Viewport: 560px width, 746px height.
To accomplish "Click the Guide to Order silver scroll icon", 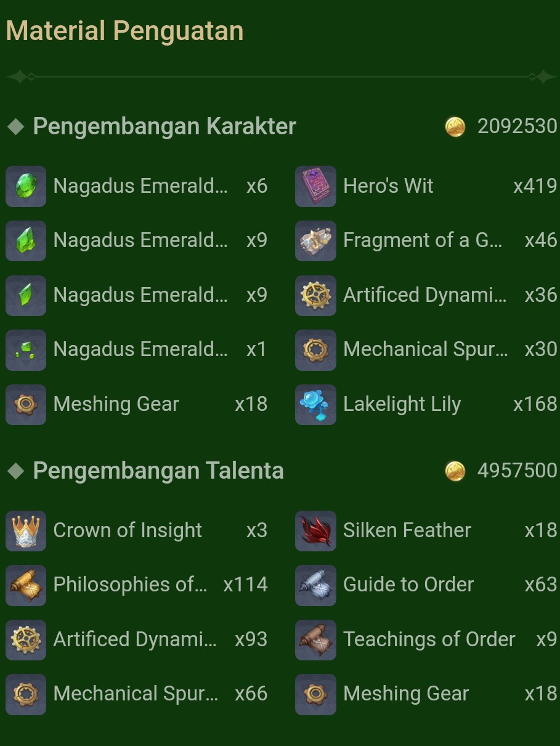I will 315,585.
